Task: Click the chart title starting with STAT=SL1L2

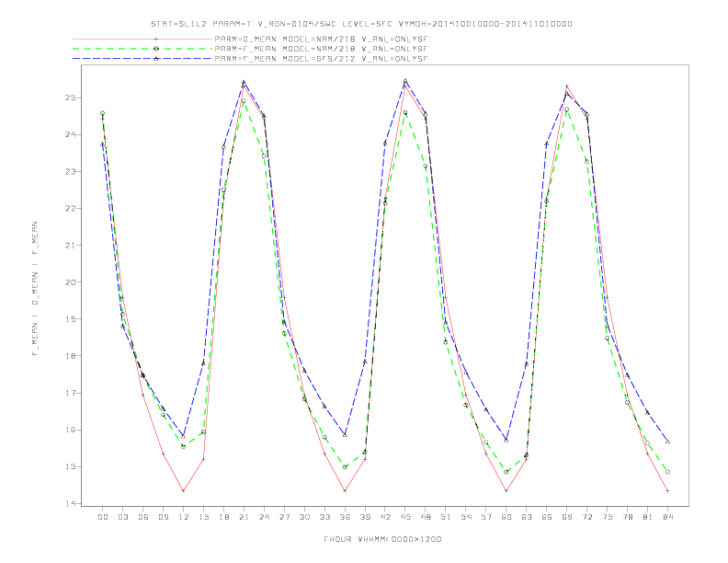Action: [x=361, y=24]
